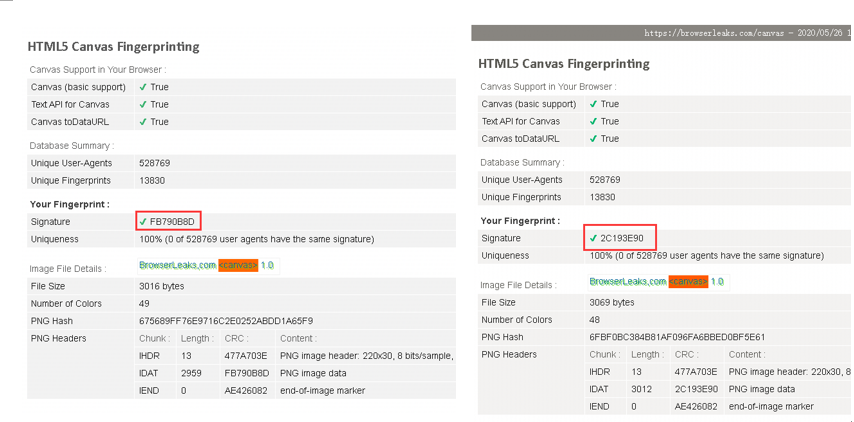Screen dimensions: 854x422
Task: Click IHDR chunk row in left PNG Headers
Action: click(x=151, y=355)
